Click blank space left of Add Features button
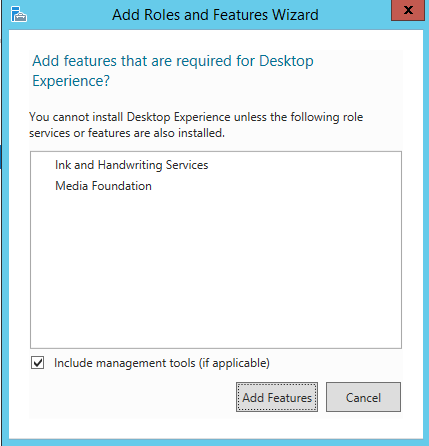429x446 pixels. click(133, 397)
